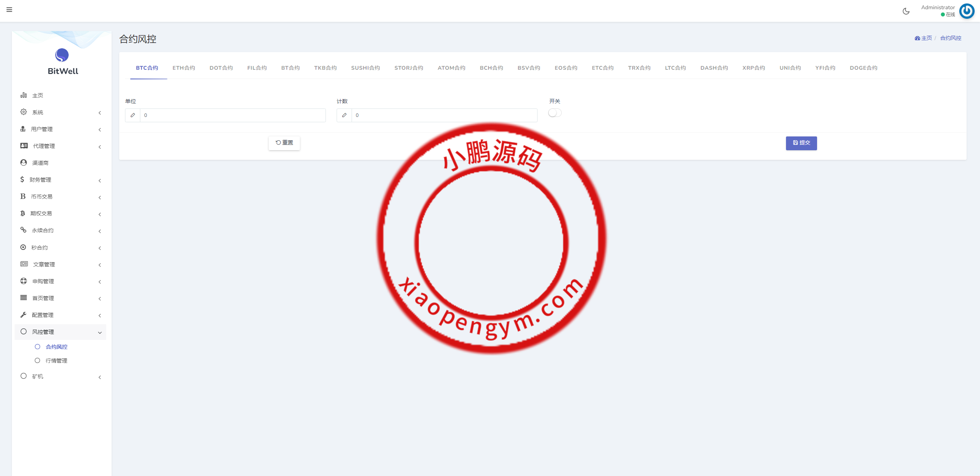Screen dimensions: 980x476
Task: Click the 重置 reset button
Action: click(284, 143)
